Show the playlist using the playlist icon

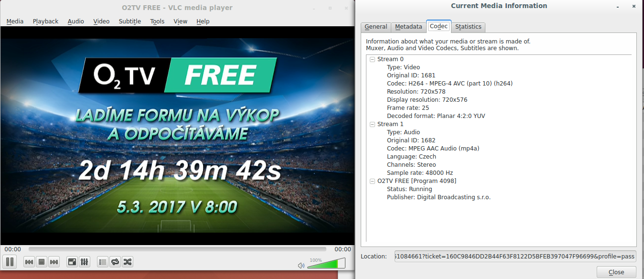(x=102, y=262)
